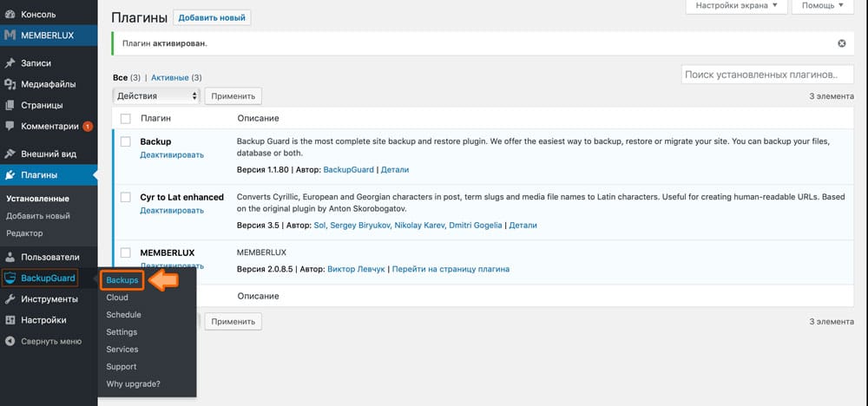Viewport: 868px width, 406px height.
Task: Open Media files icon (Медиафайлы)
Action: click(x=10, y=84)
